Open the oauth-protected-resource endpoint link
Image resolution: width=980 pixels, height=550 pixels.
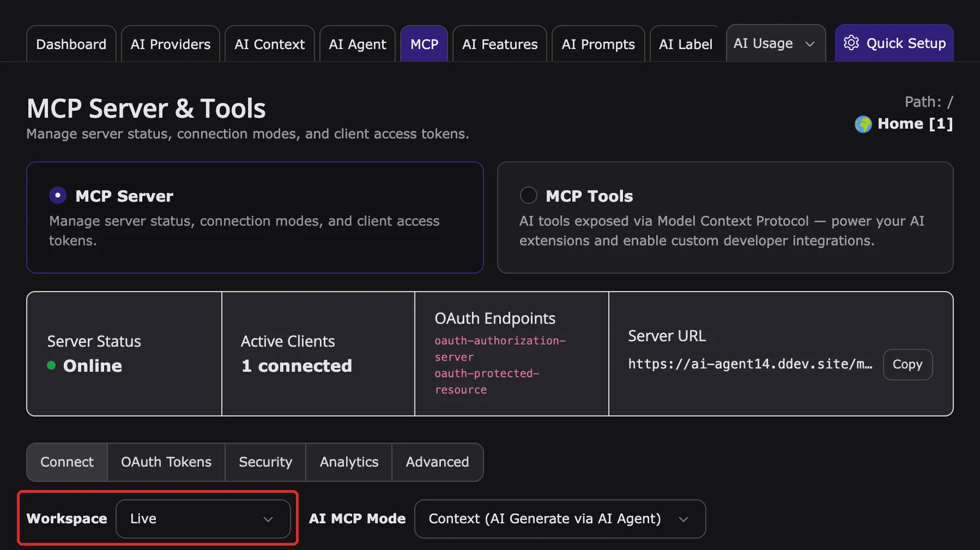(x=487, y=382)
